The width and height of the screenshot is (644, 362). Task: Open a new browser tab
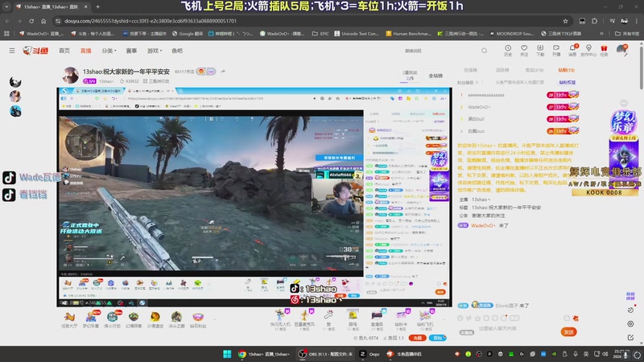(x=97, y=6)
